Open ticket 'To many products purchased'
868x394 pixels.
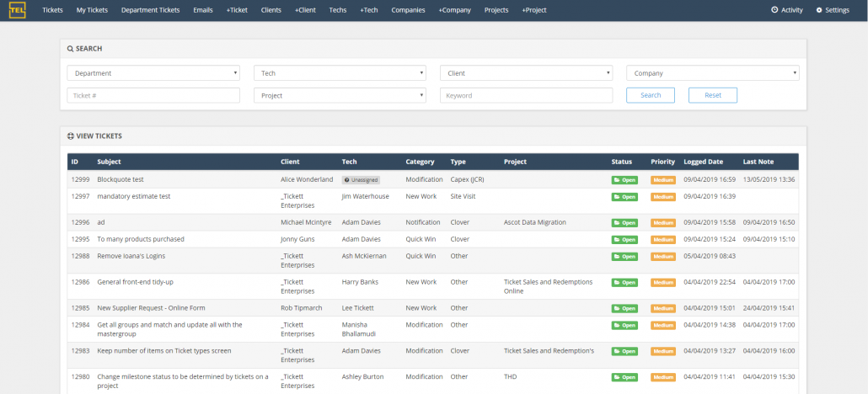click(141, 240)
